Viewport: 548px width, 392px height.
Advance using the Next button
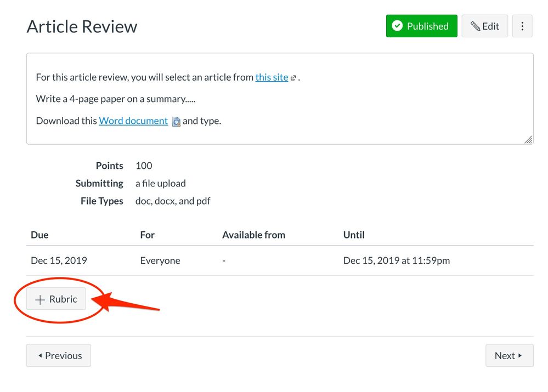tap(509, 356)
